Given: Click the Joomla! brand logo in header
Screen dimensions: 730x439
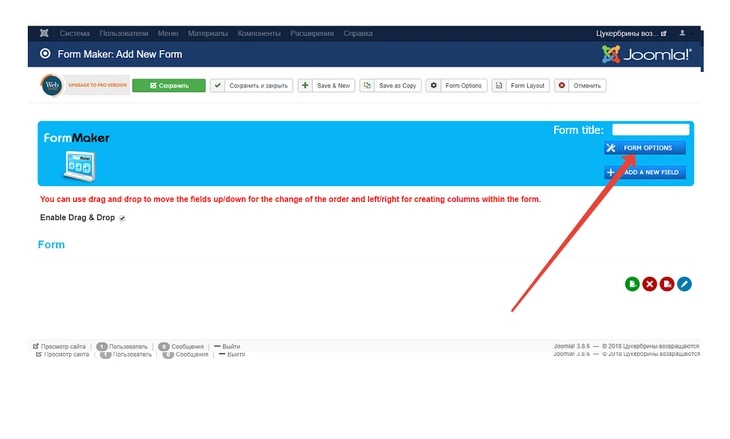Looking at the screenshot, I should [x=646, y=54].
